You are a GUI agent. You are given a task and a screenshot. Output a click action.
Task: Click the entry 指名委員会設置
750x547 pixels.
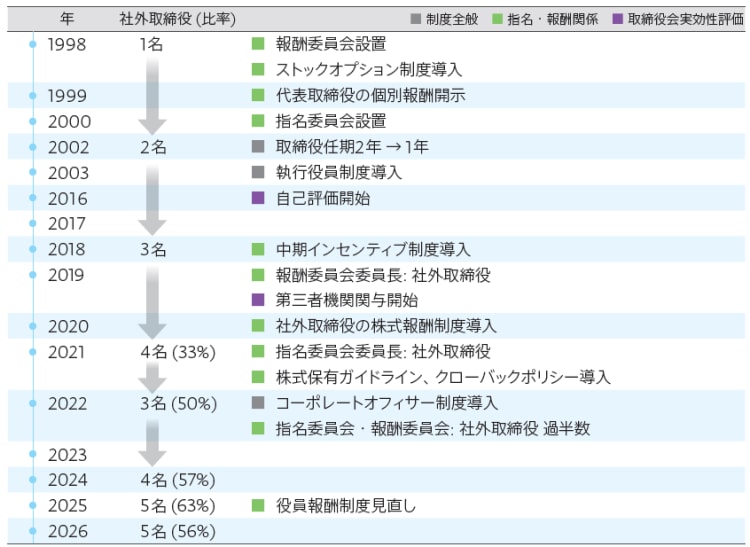click(331, 121)
